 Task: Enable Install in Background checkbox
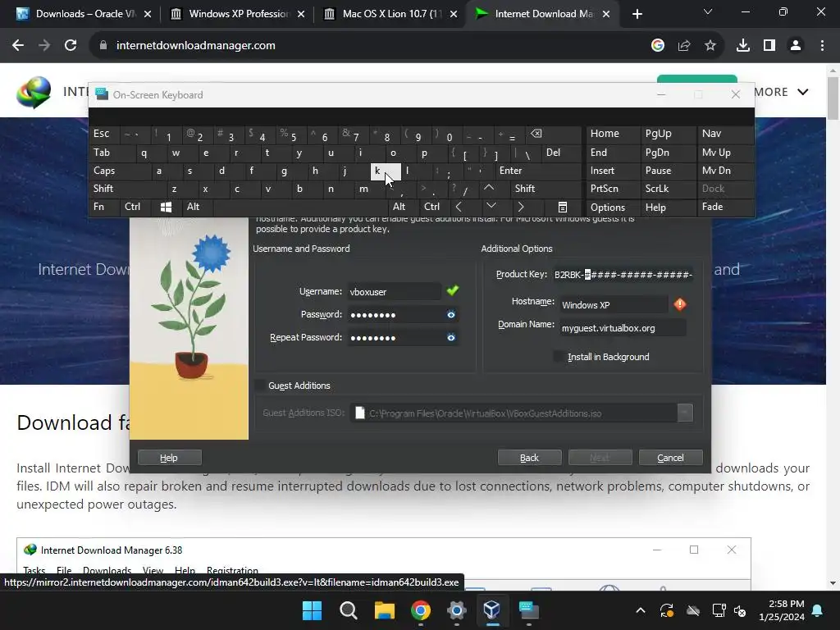[558, 357]
